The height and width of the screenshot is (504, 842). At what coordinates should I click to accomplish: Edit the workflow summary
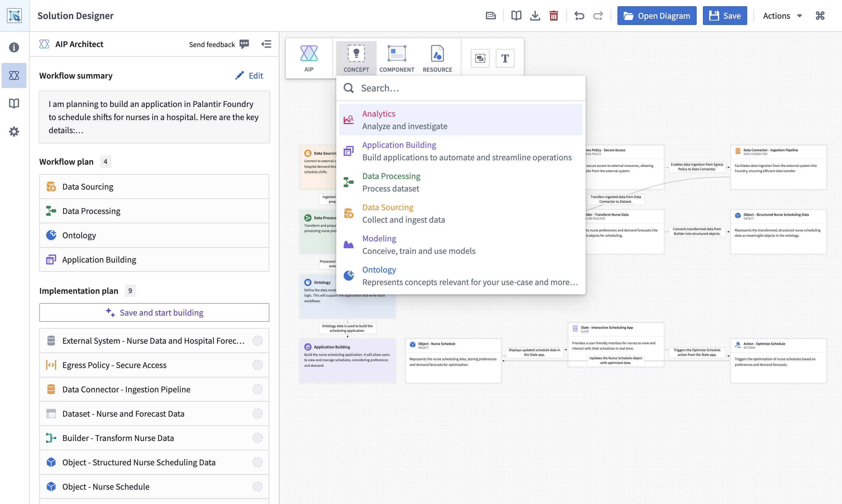click(x=249, y=75)
